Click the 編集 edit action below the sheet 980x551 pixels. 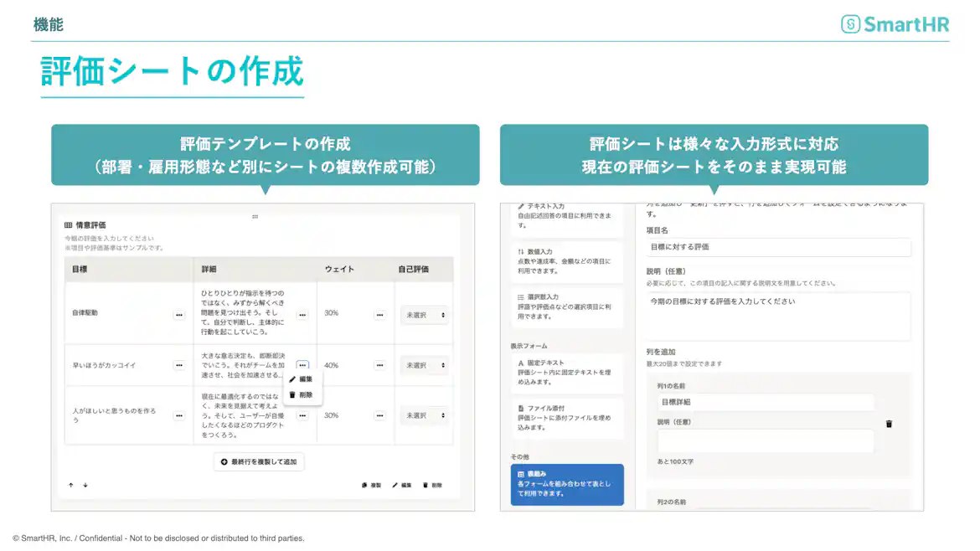(x=401, y=484)
